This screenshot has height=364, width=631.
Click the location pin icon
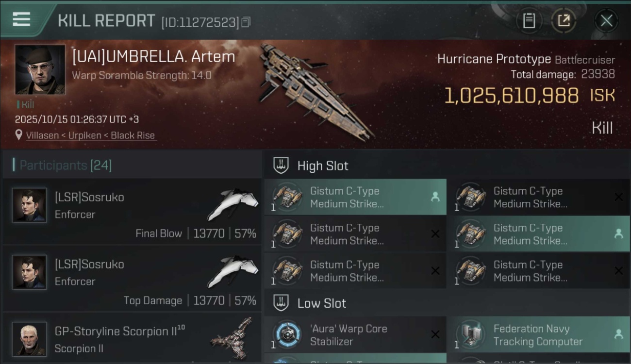click(19, 135)
